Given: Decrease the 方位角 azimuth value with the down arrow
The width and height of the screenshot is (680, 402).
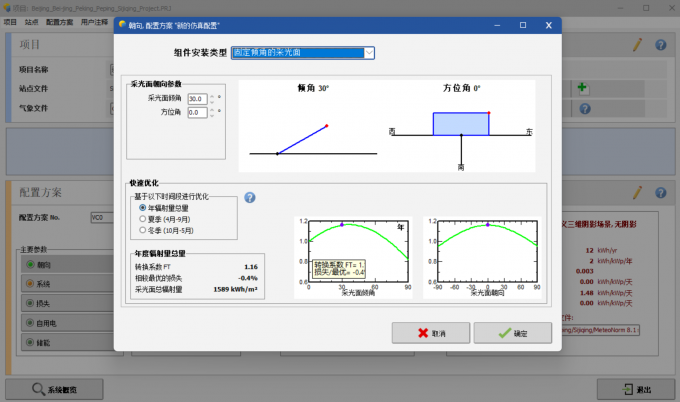Looking at the screenshot, I should [212, 115].
